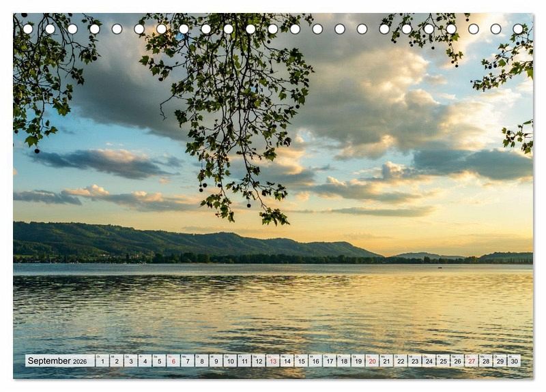Click day 8 on the calendar strip
546x392 pixels.
pos(201,361)
